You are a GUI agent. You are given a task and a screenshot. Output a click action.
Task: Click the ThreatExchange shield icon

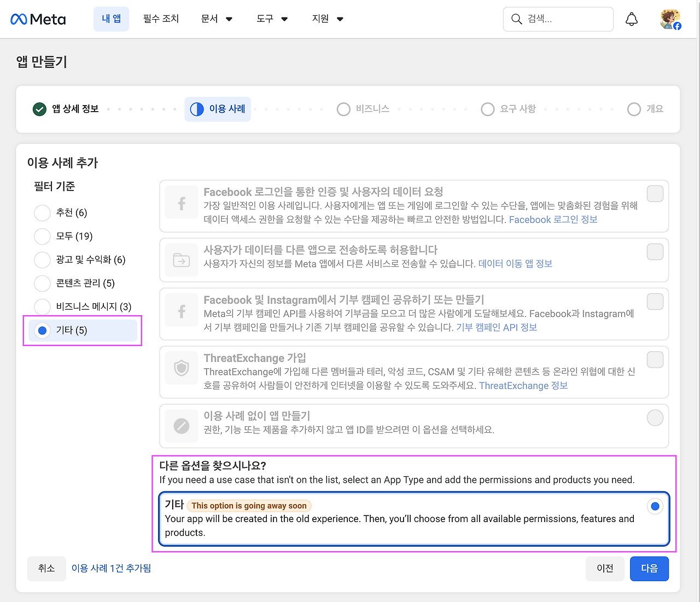[x=182, y=368]
